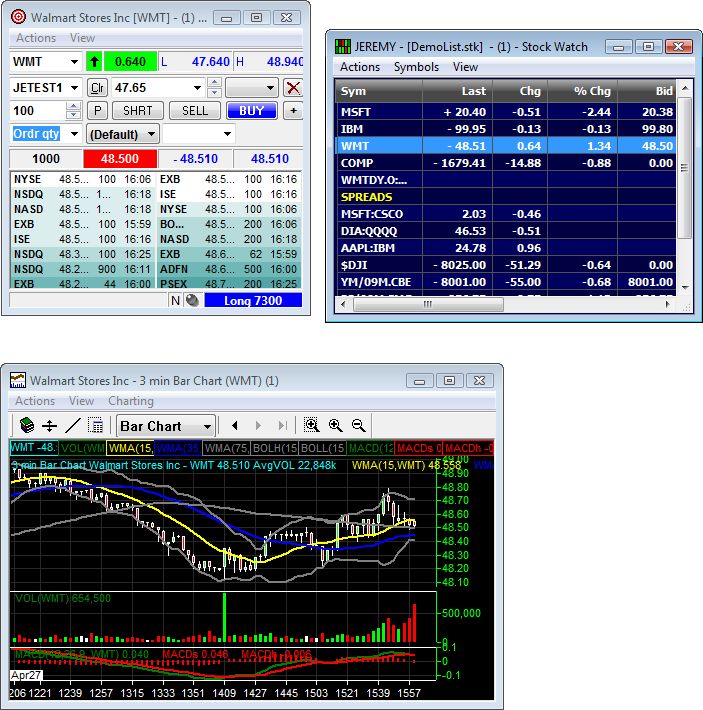Toggle the WMT -48 series legend tab

tap(34, 447)
